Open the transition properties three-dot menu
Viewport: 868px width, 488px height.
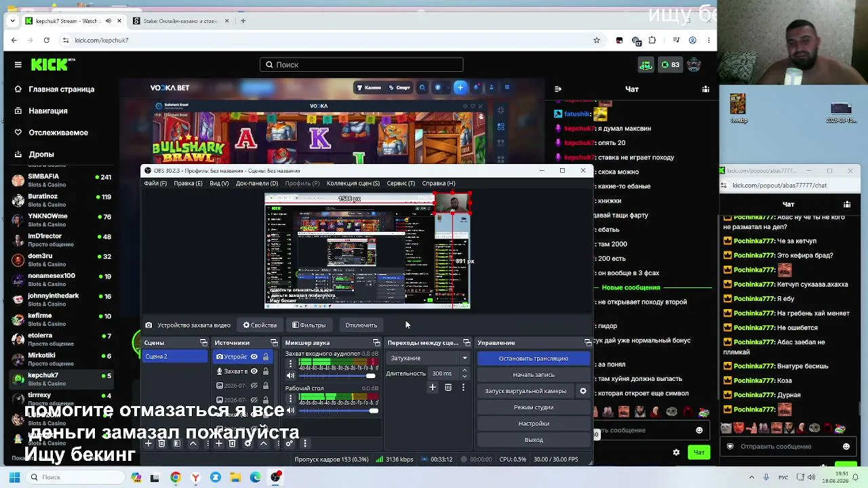click(x=463, y=387)
